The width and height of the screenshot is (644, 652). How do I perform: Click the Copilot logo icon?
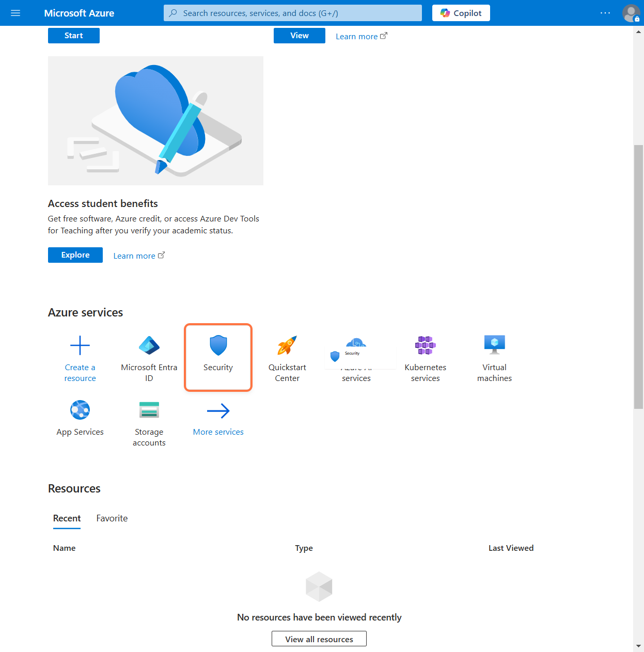click(445, 13)
